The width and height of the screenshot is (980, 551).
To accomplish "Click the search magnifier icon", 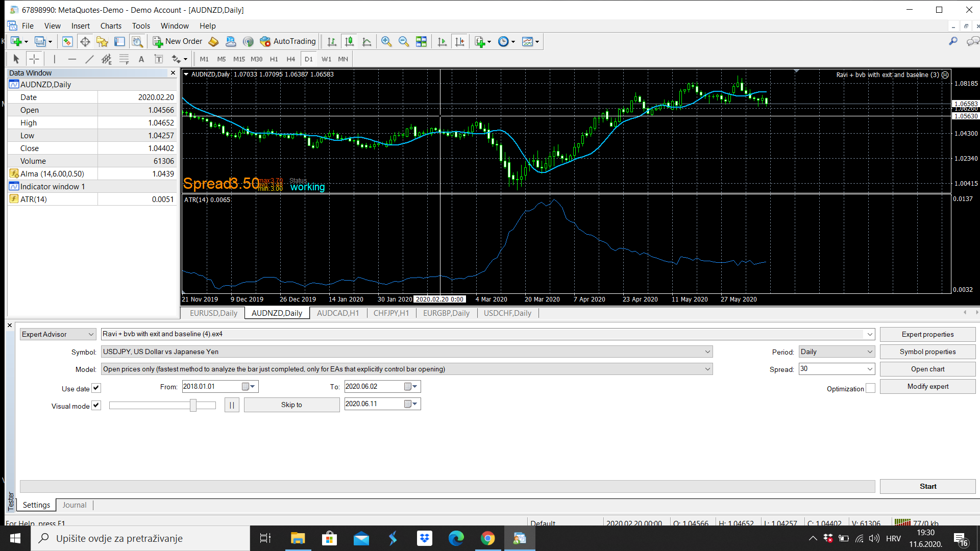I will (953, 41).
